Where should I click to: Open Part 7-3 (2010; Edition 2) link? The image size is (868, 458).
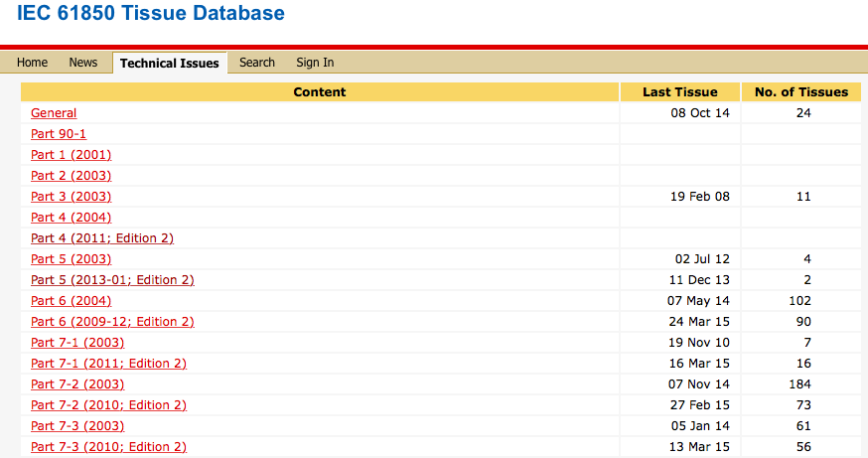point(108,447)
